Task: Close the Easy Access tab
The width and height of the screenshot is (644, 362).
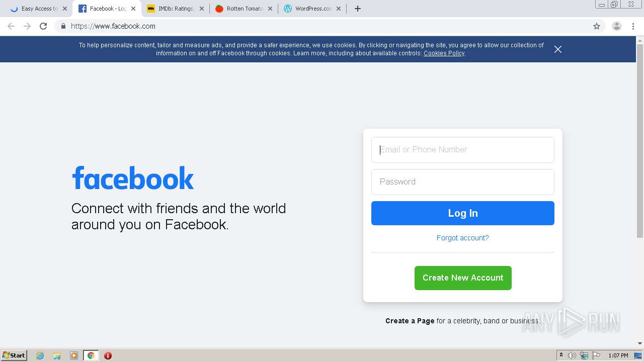Action: point(65,9)
